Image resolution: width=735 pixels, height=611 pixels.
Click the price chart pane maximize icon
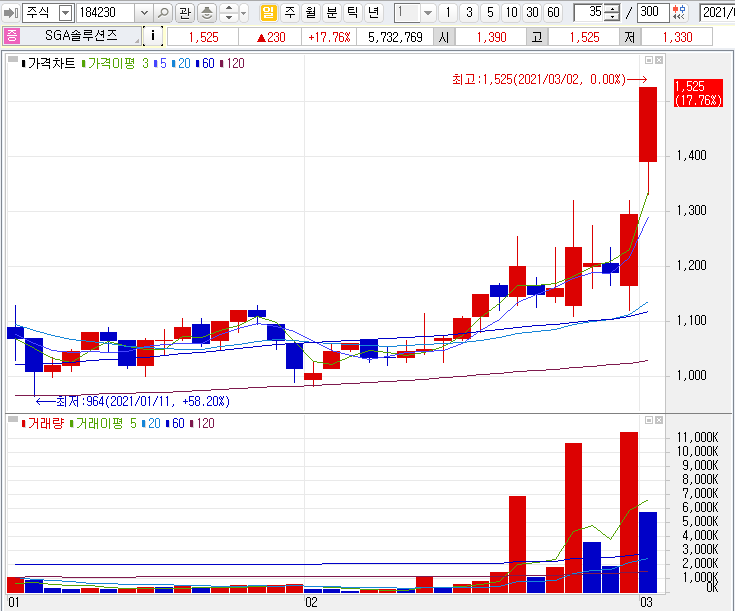pos(649,60)
